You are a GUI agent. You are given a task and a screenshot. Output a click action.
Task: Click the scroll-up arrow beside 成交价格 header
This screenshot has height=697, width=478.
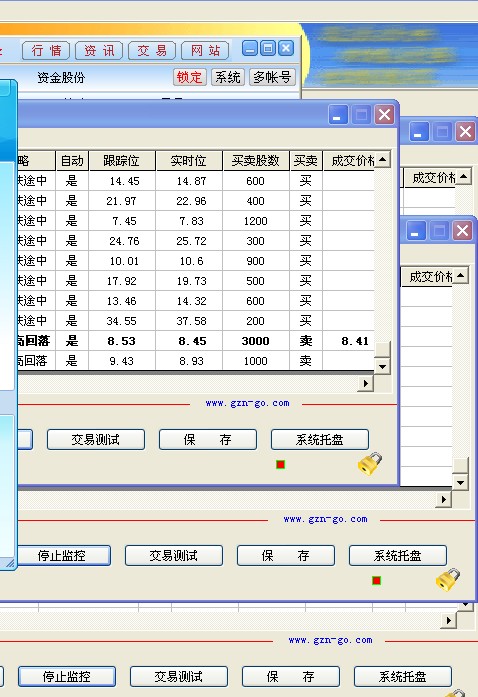tap(383, 159)
